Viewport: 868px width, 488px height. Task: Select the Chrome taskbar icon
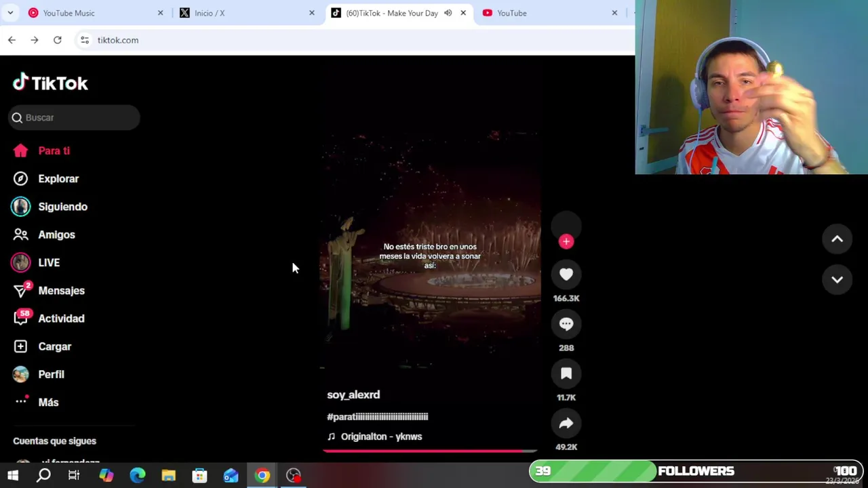coord(262,476)
